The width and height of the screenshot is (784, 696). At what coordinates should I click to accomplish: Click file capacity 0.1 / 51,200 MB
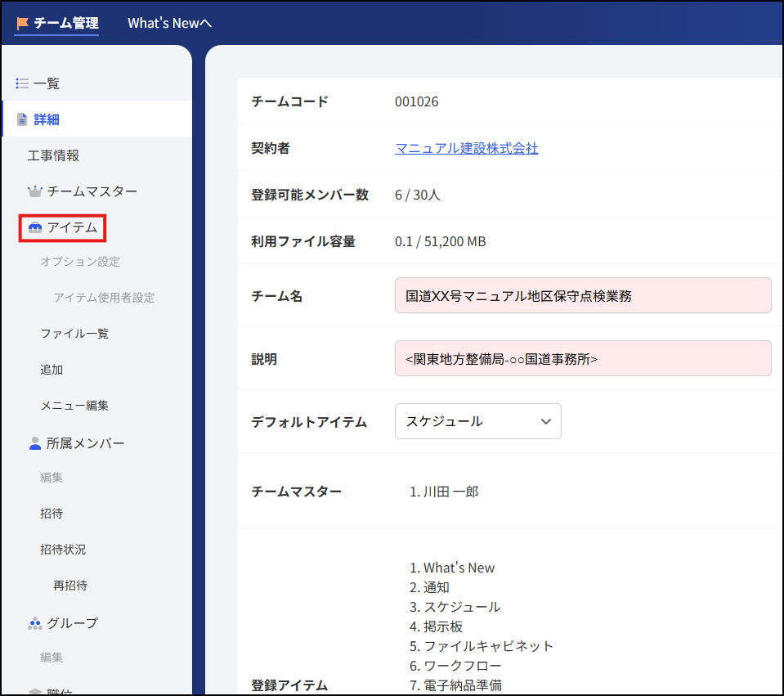pyautogui.click(x=441, y=241)
